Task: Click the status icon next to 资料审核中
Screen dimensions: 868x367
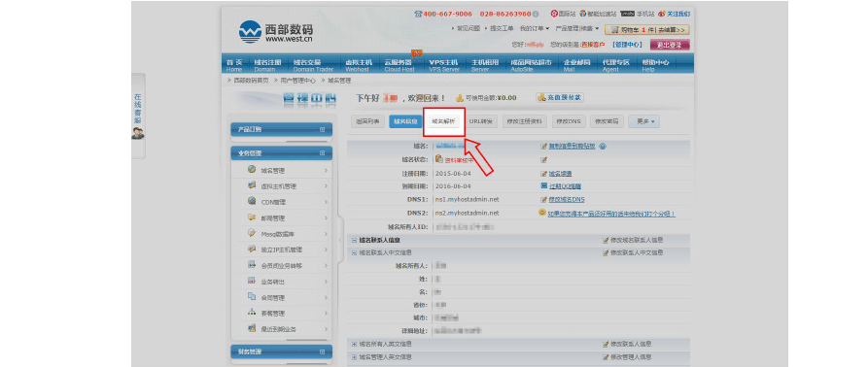Action: (439, 159)
